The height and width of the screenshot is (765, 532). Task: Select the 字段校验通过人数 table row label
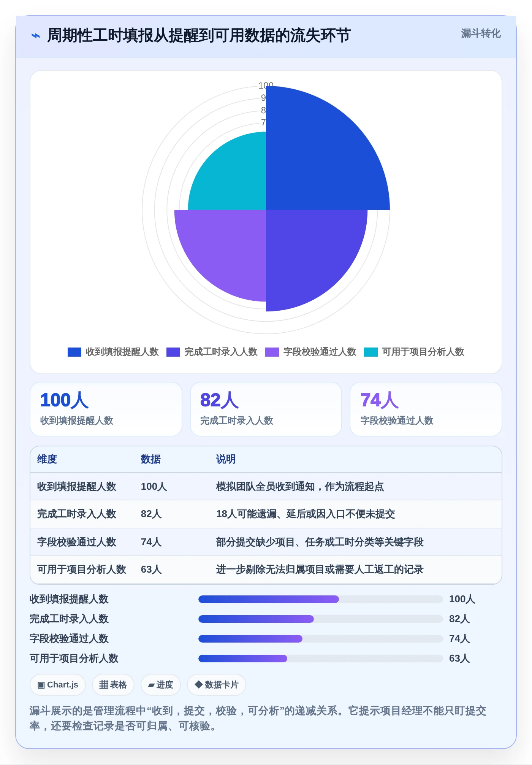click(77, 542)
